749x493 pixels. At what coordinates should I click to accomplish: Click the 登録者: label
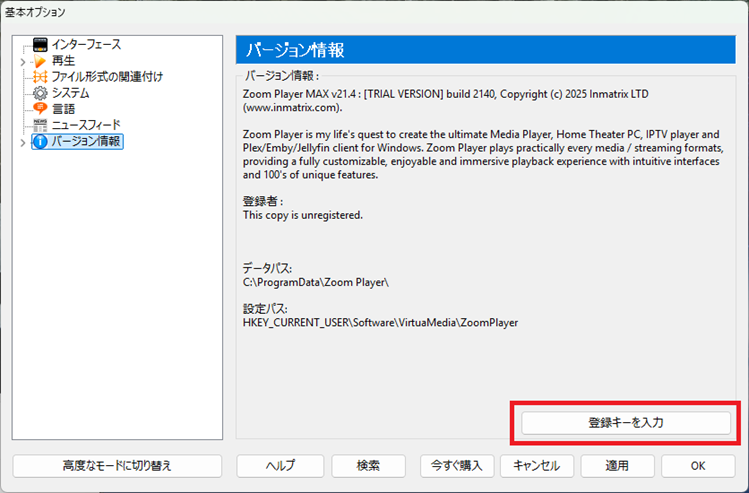click(x=263, y=202)
